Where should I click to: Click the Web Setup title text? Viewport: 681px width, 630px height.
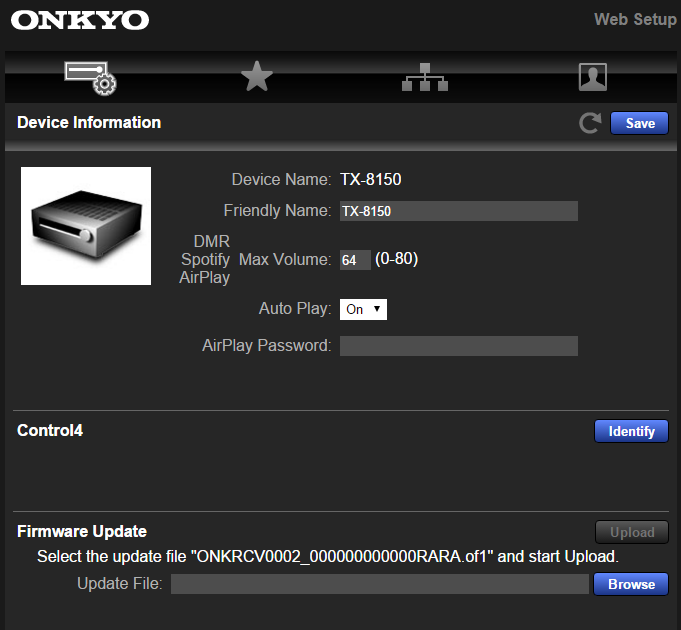(x=635, y=20)
